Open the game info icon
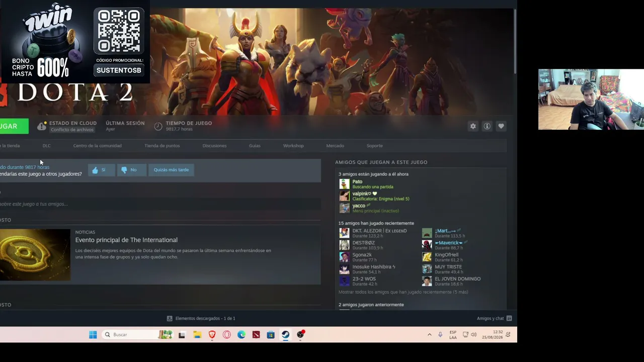 [487, 126]
